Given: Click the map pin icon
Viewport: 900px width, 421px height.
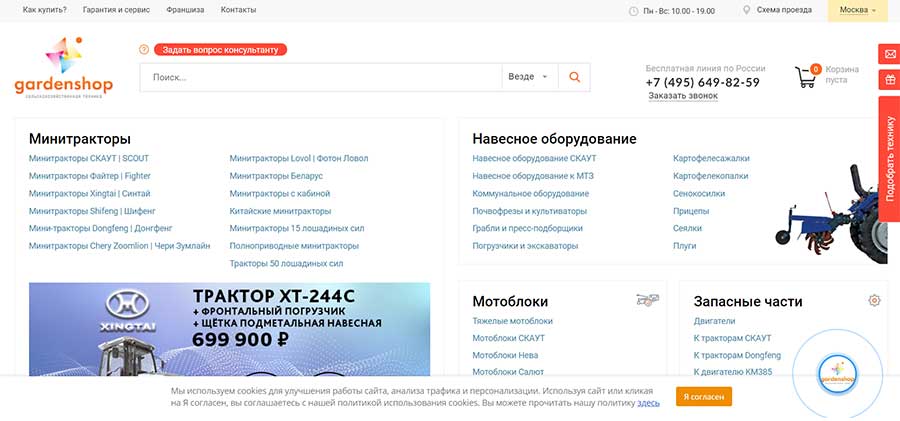Looking at the screenshot, I should 747,10.
